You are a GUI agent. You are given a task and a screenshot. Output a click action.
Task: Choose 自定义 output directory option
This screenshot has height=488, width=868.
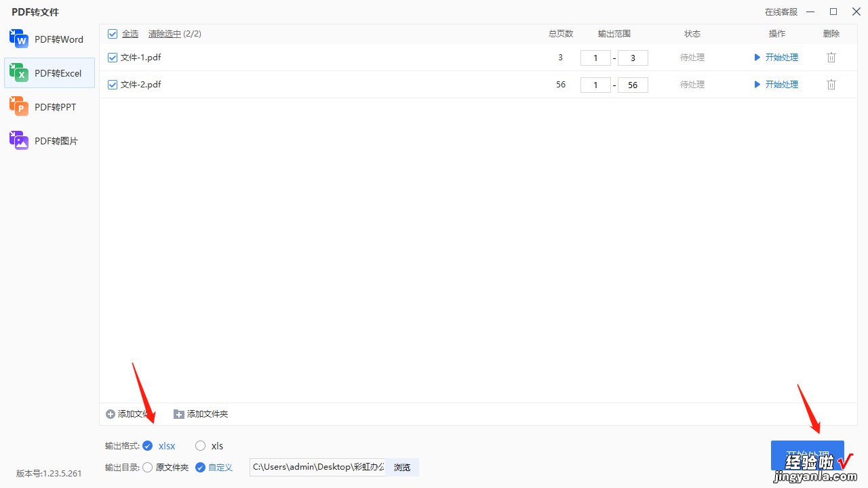(201, 467)
